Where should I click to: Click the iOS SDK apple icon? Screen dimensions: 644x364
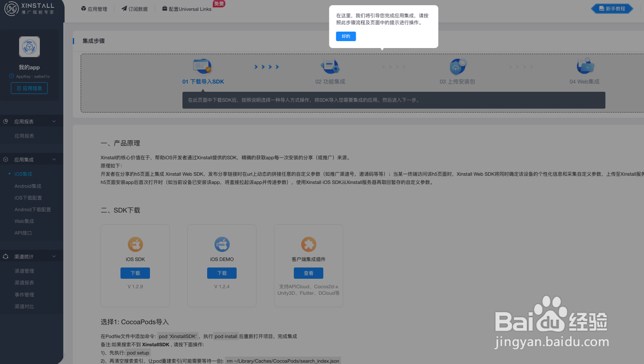(135, 244)
